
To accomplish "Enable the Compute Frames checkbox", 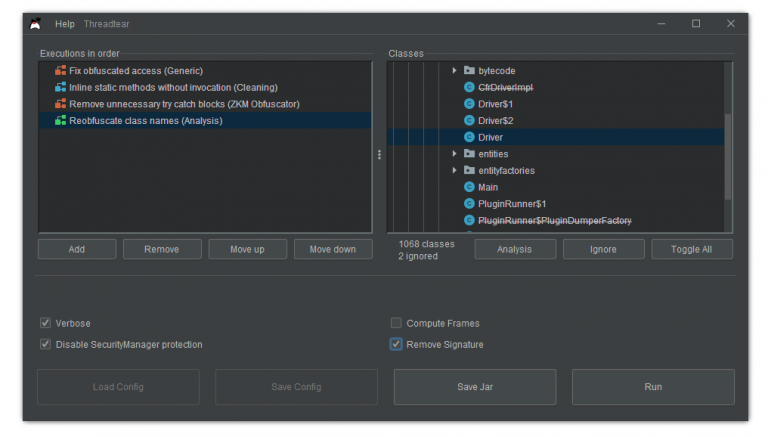I will click(396, 323).
